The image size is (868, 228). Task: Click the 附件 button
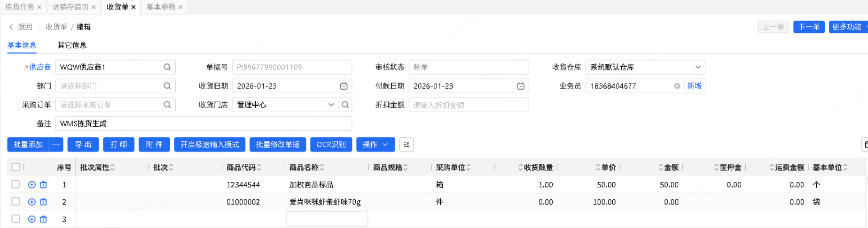click(154, 144)
